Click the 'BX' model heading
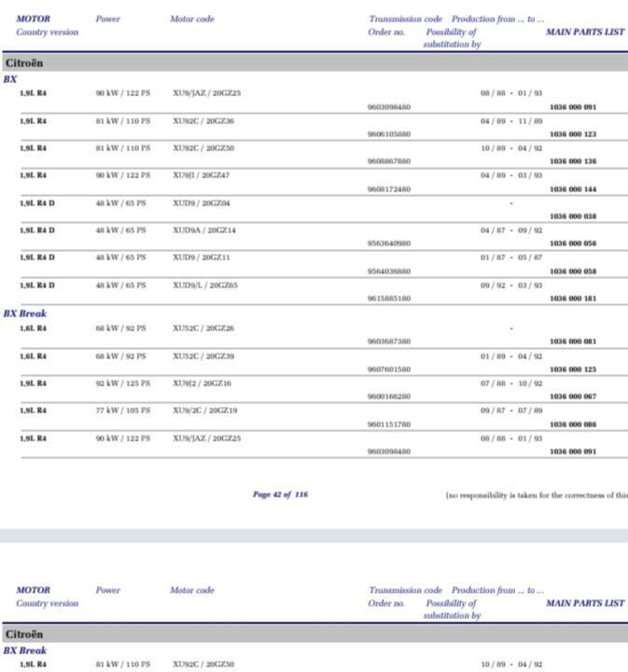This screenshot has width=628, height=672. [x=10, y=79]
